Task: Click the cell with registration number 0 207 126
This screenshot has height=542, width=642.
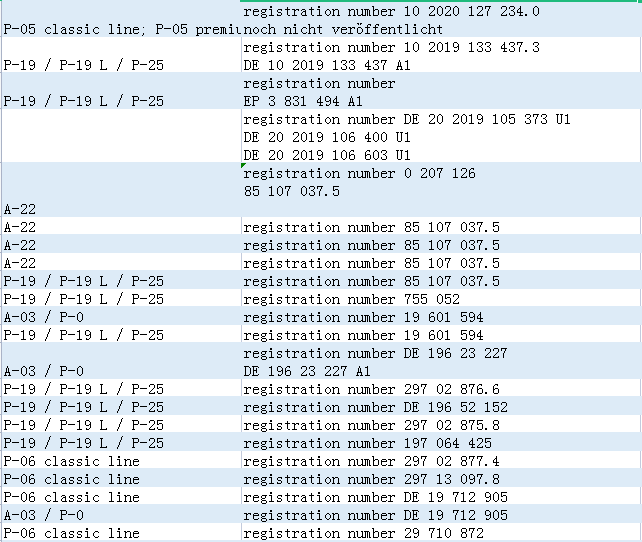Action: tap(440, 182)
